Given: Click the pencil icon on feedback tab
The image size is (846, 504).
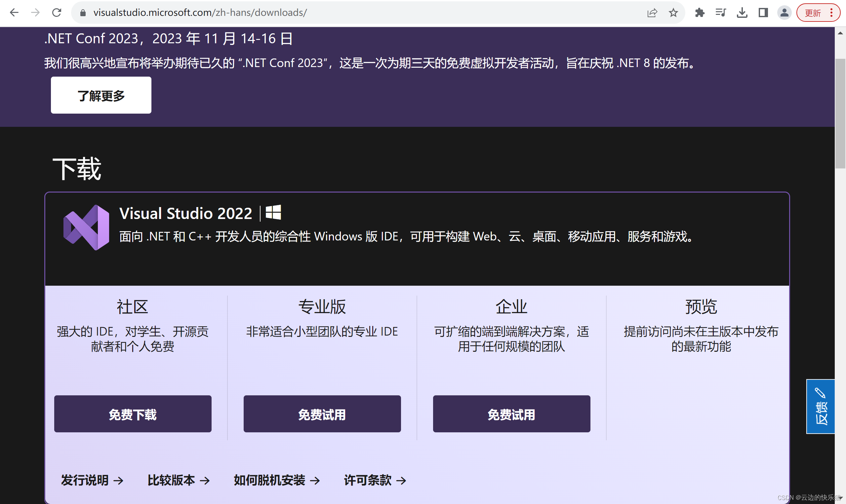Looking at the screenshot, I should [820, 393].
